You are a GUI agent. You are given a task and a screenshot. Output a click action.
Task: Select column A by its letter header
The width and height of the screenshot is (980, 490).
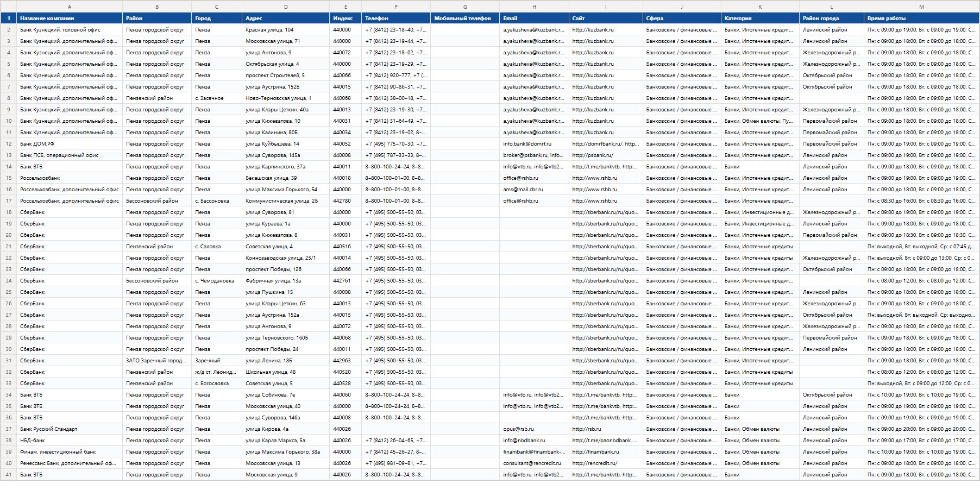pos(70,7)
